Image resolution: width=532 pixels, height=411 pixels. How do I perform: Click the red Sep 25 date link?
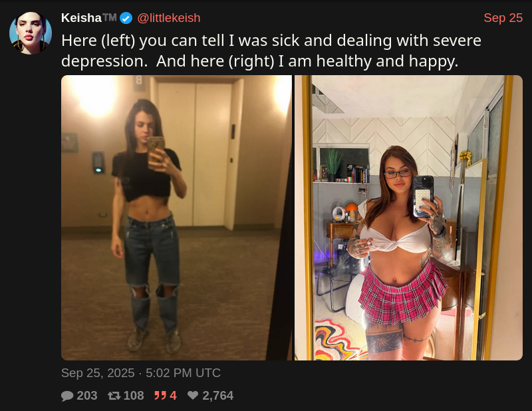click(x=503, y=18)
